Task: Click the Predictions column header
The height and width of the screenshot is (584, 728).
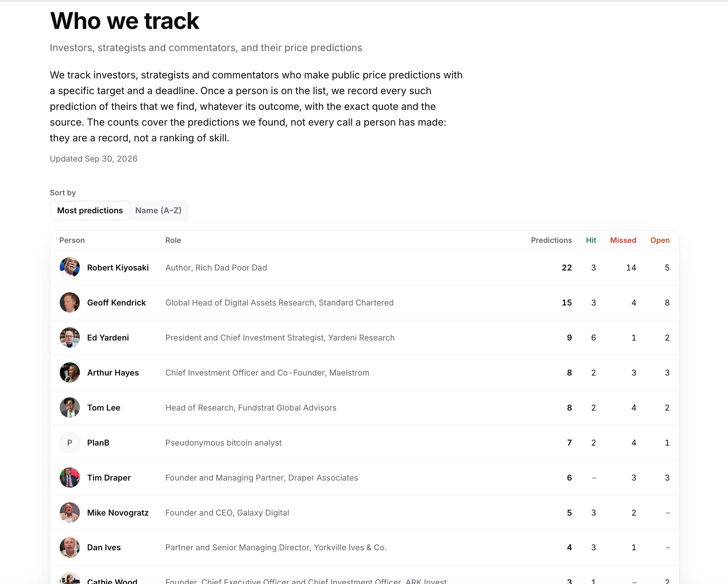Action: click(x=551, y=240)
